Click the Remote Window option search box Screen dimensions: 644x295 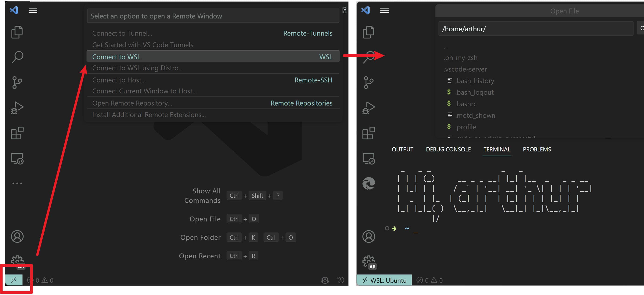click(x=213, y=16)
